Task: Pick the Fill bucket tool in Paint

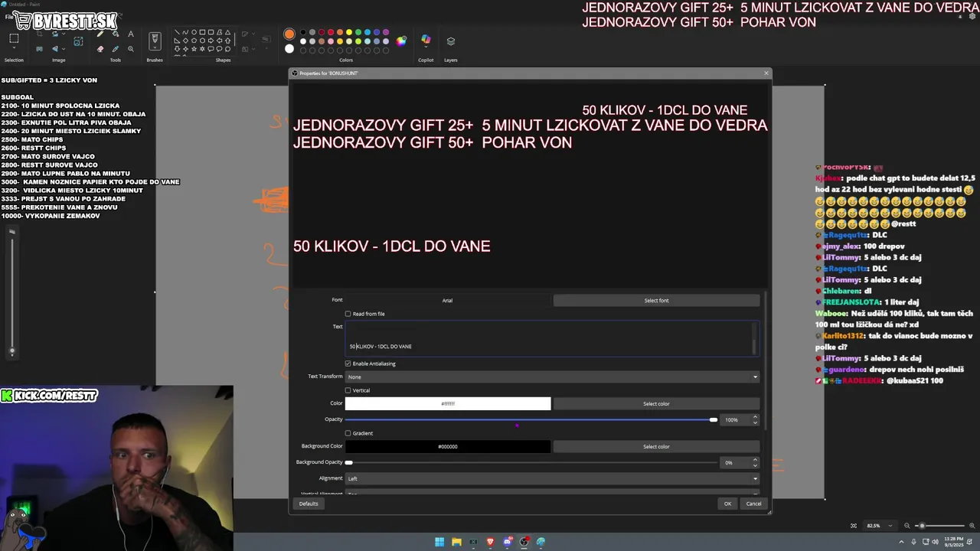Action: click(116, 34)
